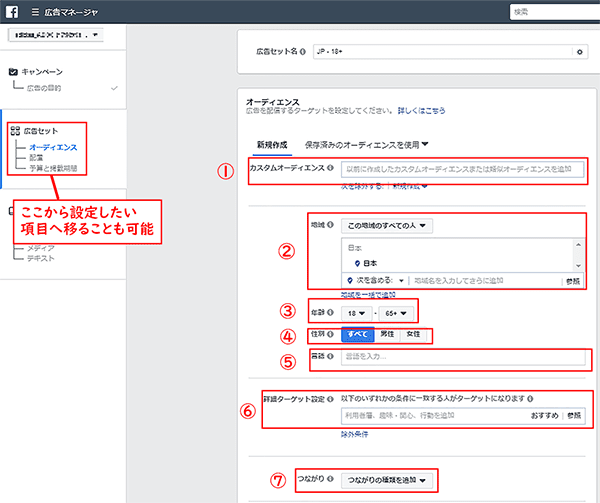Go to テキスト in the sidebar
Image resolution: width=600 pixels, height=503 pixels.
pyautogui.click(x=41, y=259)
